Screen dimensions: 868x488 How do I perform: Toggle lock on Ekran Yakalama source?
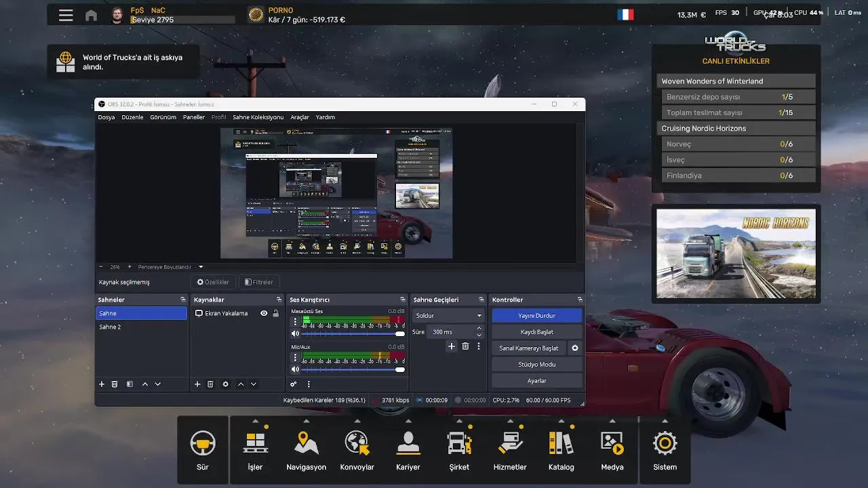click(x=275, y=313)
